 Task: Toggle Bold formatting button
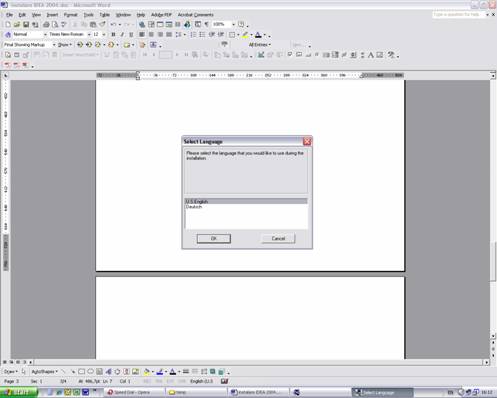point(113,34)
